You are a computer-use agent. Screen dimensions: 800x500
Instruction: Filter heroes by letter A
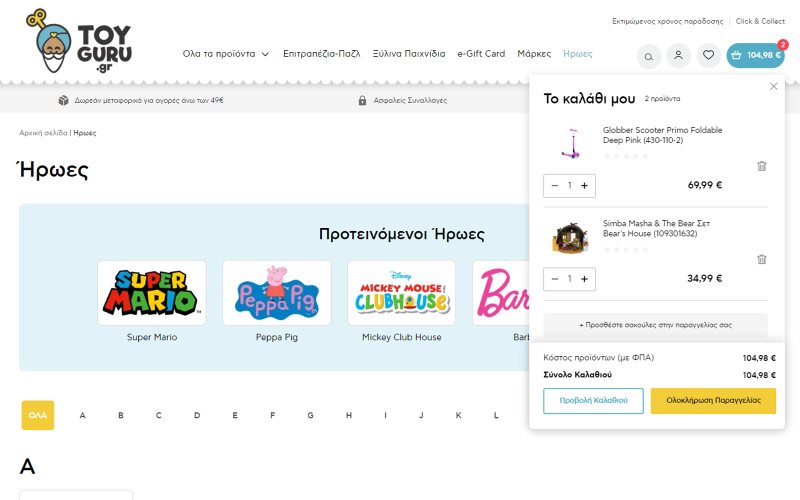click(x=82, y=415)
